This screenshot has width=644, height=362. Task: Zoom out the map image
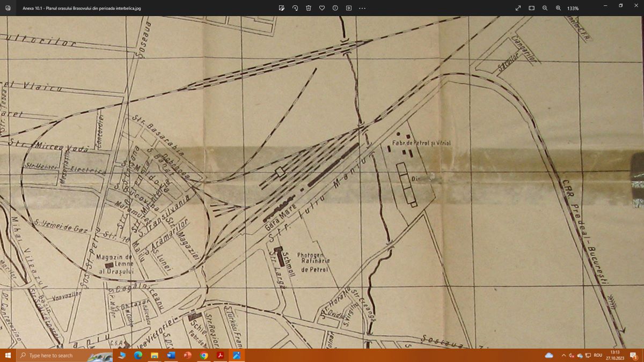545,8
